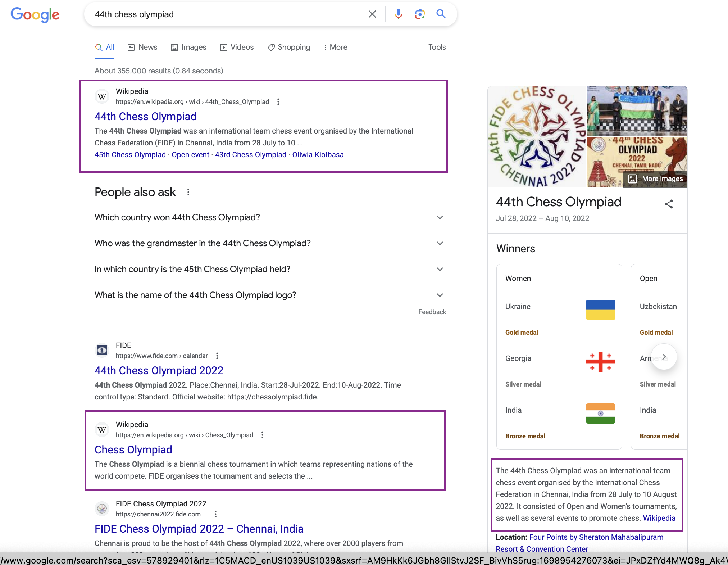The height and width of the screenshot is (565, 728).
Task: Open the More search categories menu
Action: point(335,47)
